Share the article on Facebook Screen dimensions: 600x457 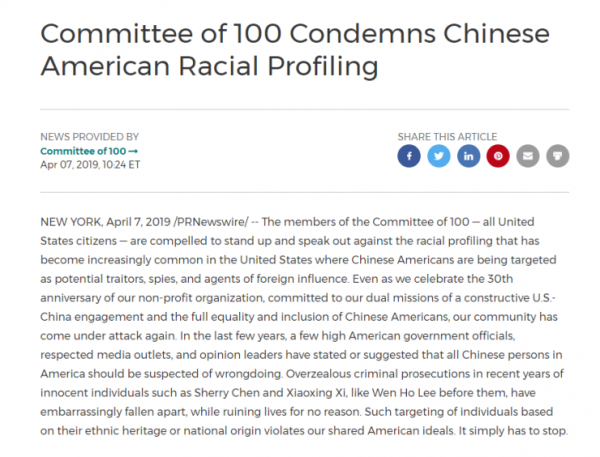click(x=409, y=156)
